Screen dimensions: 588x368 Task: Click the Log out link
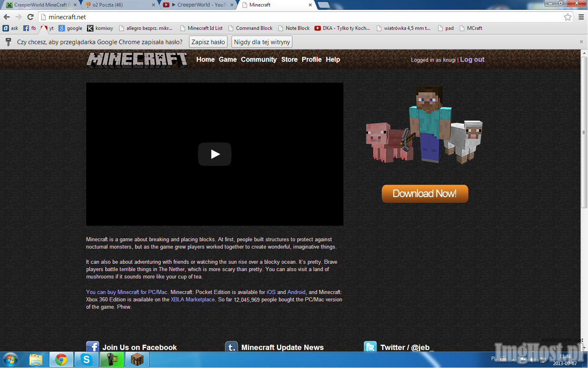[x=472, y=59]
